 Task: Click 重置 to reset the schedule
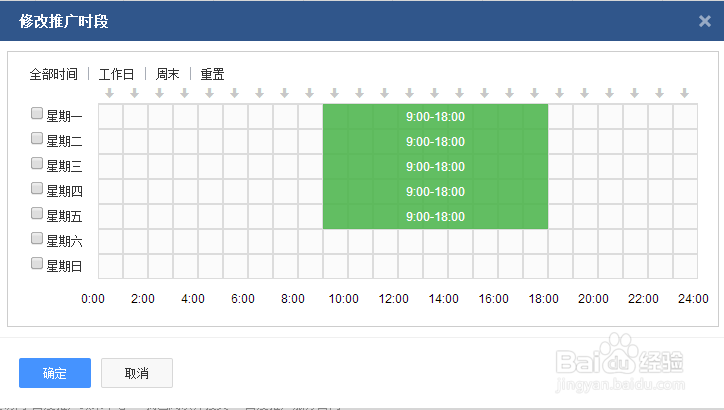[x=212, y=74]
